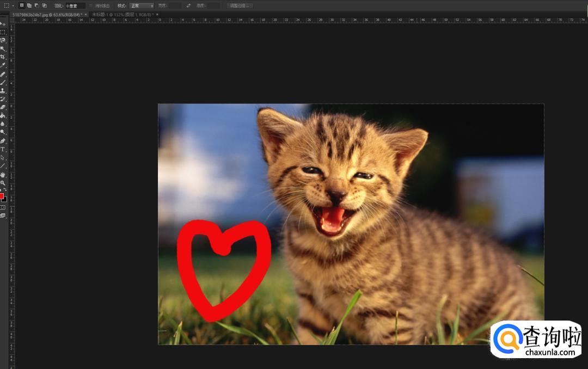
Task: Open the marquee tool preset picker arrow
Action: [13, 5]
